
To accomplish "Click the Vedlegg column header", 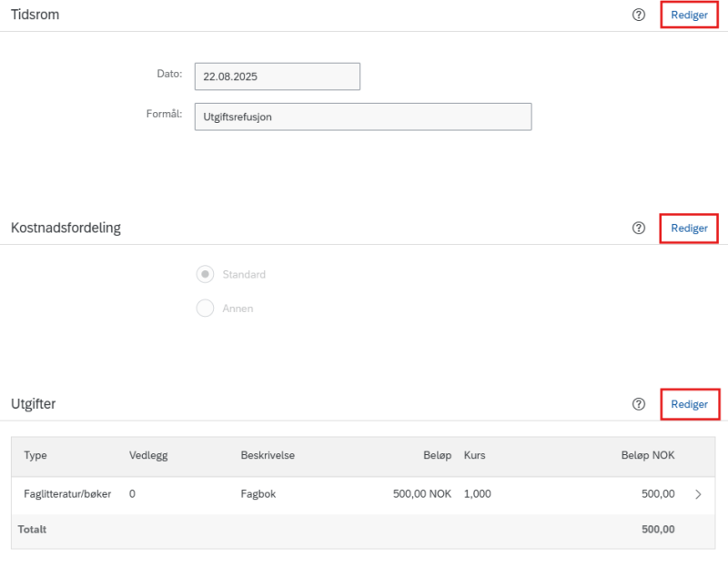I will pos(148,456).
